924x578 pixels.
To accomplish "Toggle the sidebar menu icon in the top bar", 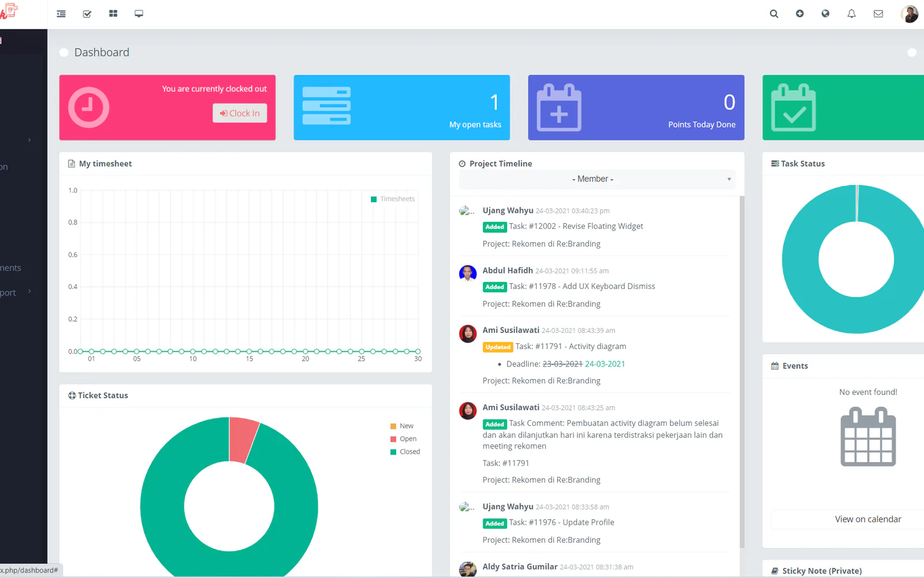I will pos(61,14).
